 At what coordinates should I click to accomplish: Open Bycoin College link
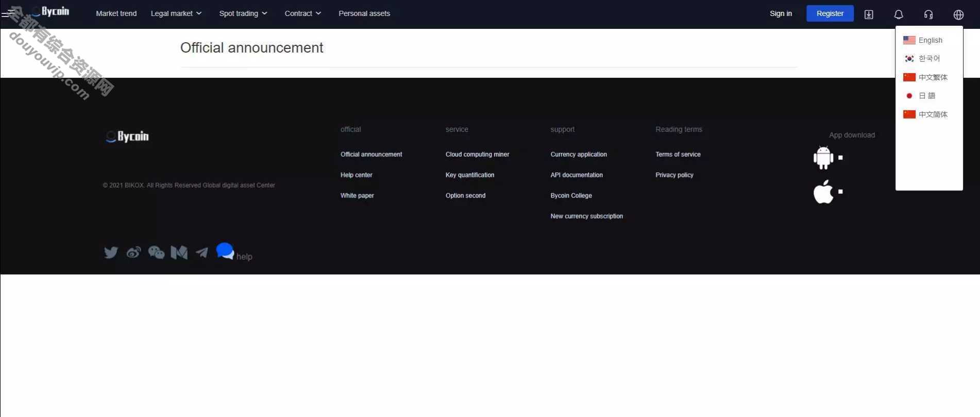click(571, 195)
